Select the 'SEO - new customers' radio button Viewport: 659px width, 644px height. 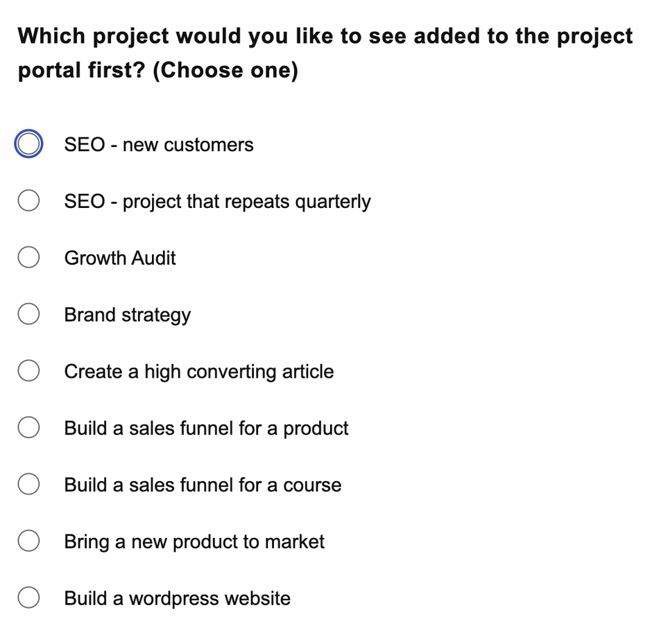28,143
